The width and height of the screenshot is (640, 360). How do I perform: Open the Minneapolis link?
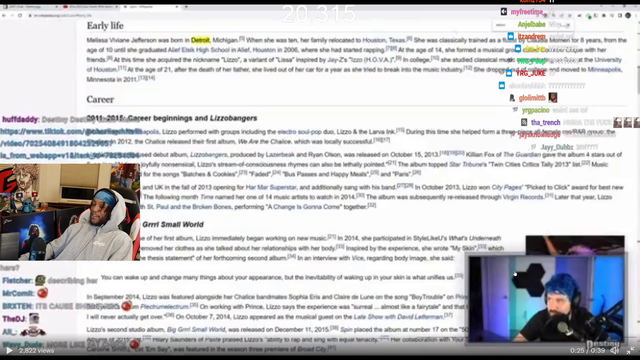(604, 69)
